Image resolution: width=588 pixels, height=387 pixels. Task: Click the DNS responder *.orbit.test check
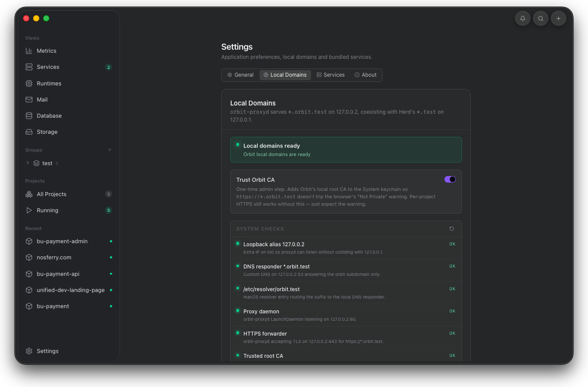[x=346, y=270]
